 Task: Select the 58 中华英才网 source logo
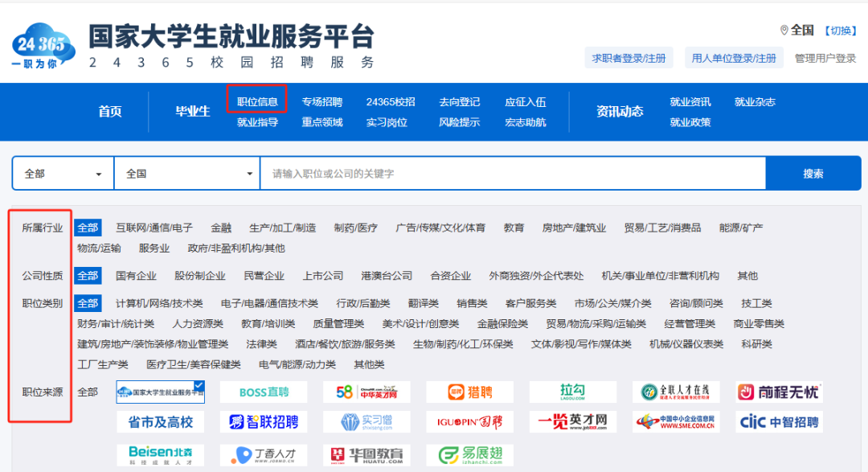point(366,392)
